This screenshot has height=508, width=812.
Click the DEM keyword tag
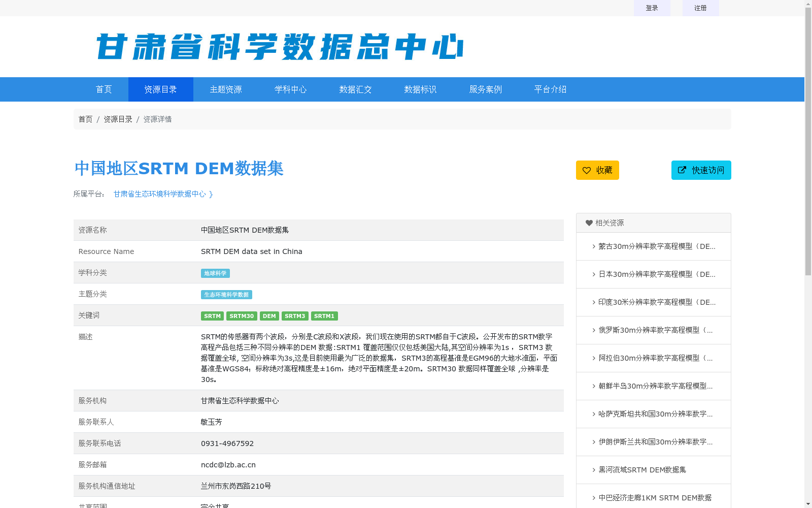pos(269,316)
